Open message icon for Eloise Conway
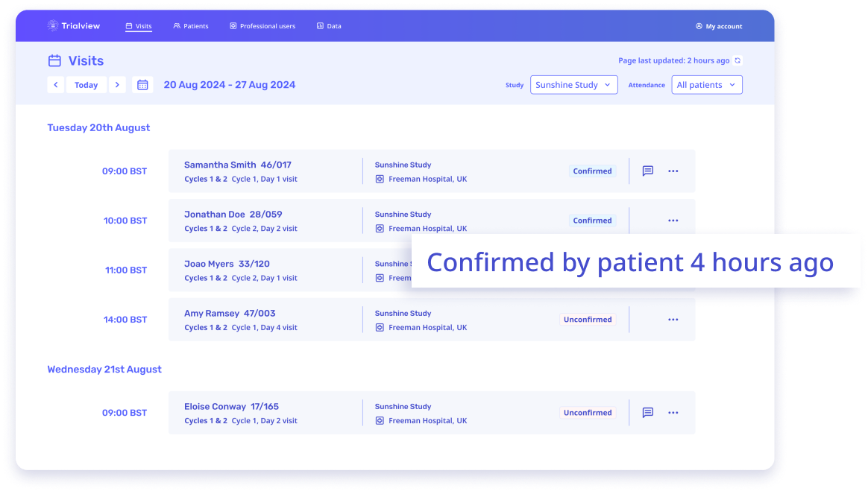868x491 pixels. coord(648,413)
